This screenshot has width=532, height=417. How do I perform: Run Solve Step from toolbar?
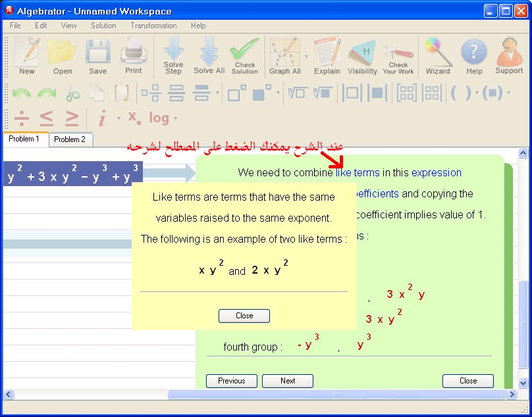pyautogui.click(x=173, y=55)
